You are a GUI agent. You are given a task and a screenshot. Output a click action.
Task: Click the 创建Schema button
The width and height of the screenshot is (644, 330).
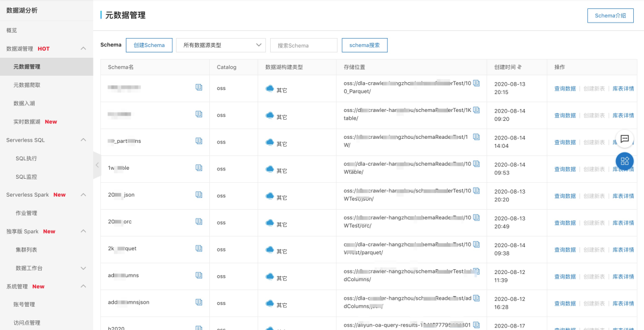[149, 45]
